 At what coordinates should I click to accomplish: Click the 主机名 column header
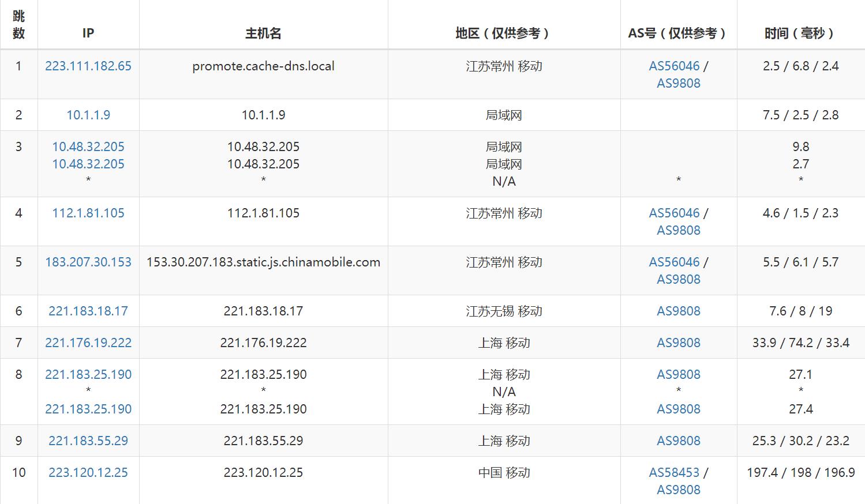(x=263, y=33)
